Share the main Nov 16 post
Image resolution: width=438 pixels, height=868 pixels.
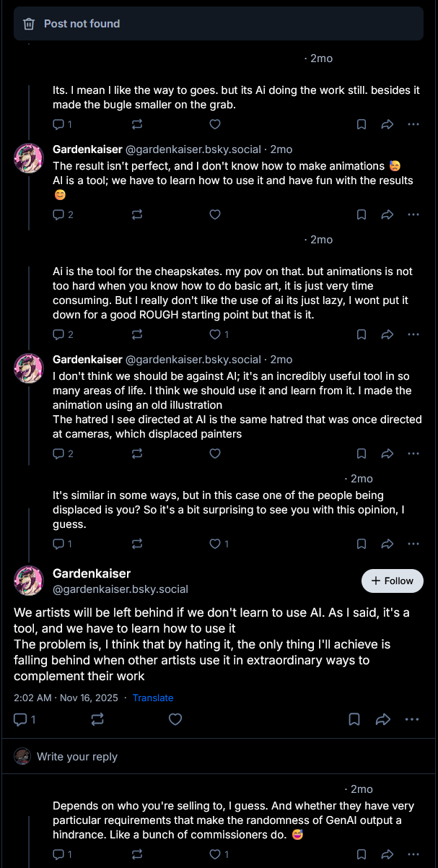pyautogui.click(x=383, y=719)
